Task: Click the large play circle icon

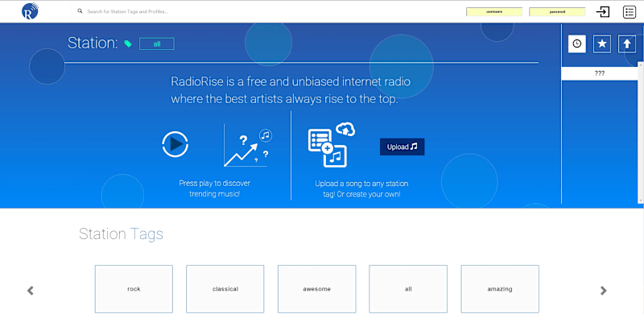Action: pos(175,144)
